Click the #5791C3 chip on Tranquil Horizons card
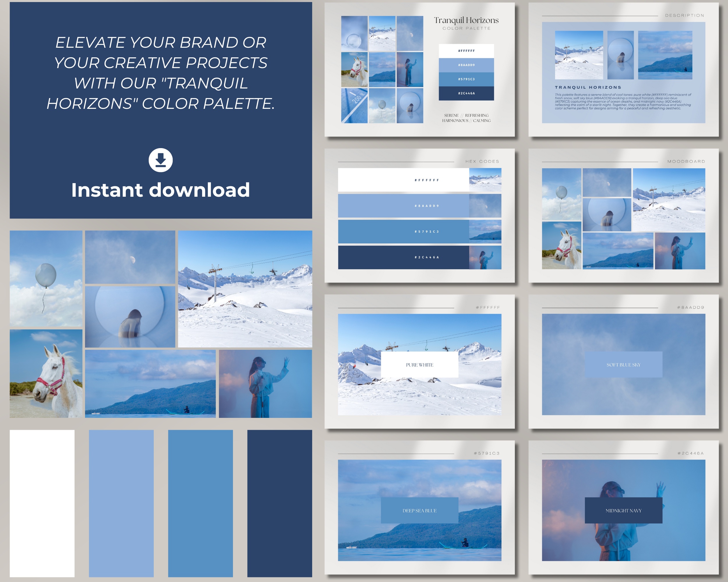The image size is (728, 582). coord(466,79)
